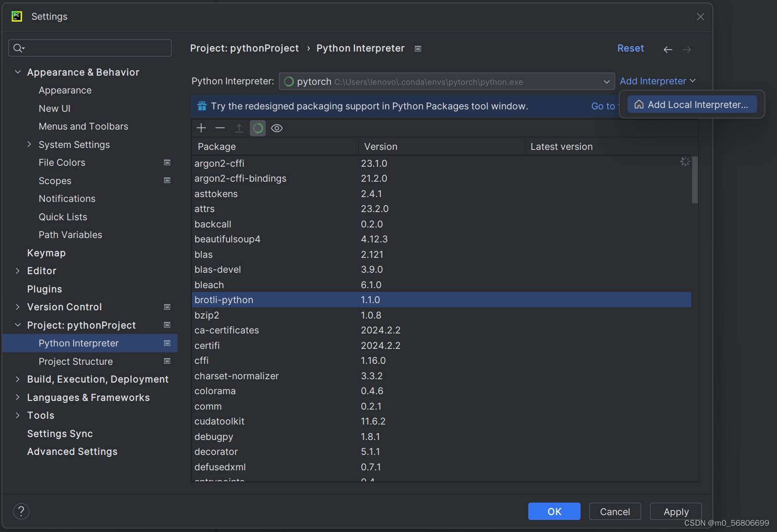Viewport: 777px width, 532px height.
Task: Expand the Tools section
Action: click(18, 415)
